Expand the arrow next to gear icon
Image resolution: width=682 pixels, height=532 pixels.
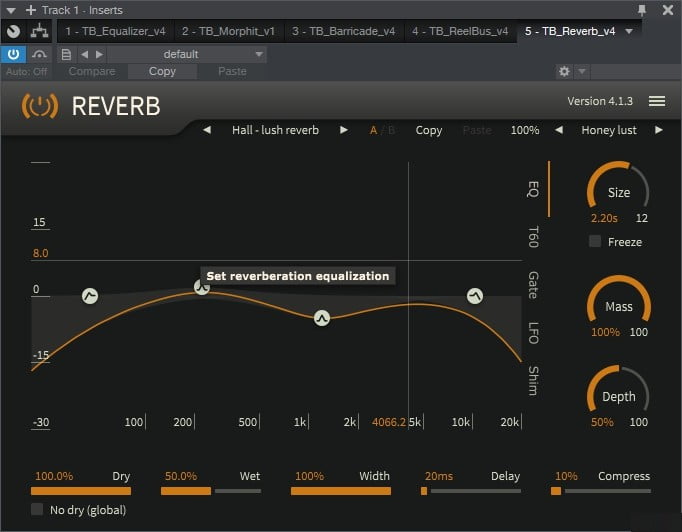(x=582, y=71)
